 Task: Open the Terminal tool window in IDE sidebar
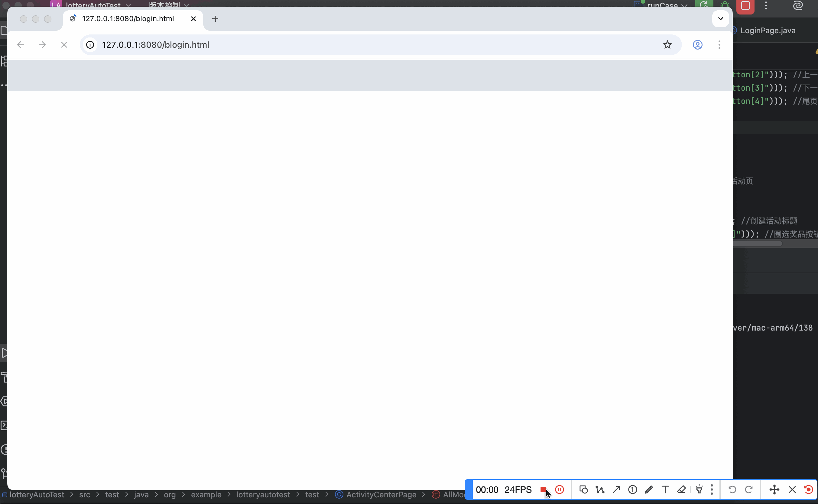coord(4,425)
